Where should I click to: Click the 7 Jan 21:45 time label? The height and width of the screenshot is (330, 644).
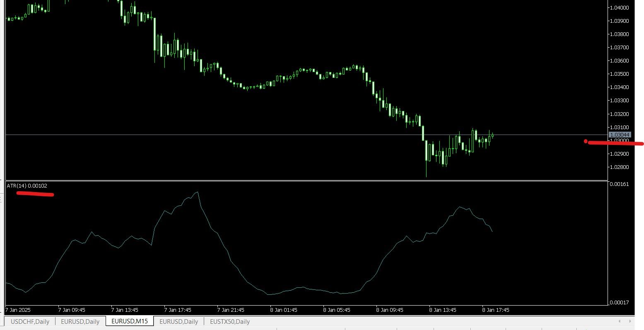click(231, 310)
